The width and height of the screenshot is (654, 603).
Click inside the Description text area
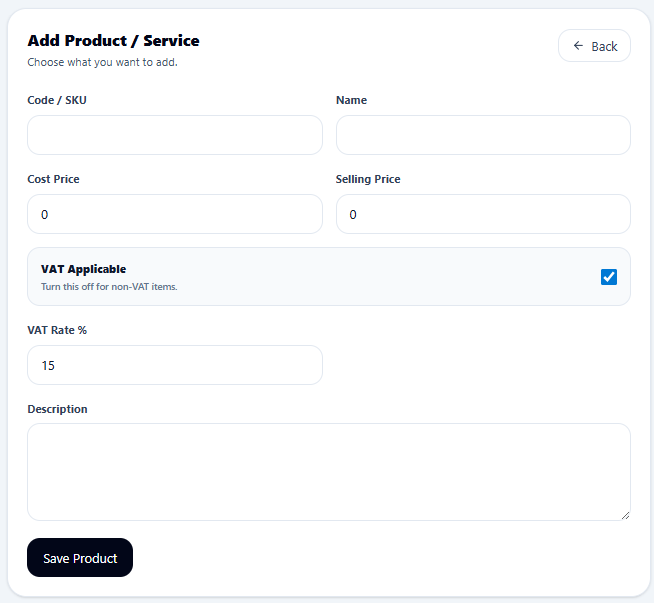tap(329, 472)
